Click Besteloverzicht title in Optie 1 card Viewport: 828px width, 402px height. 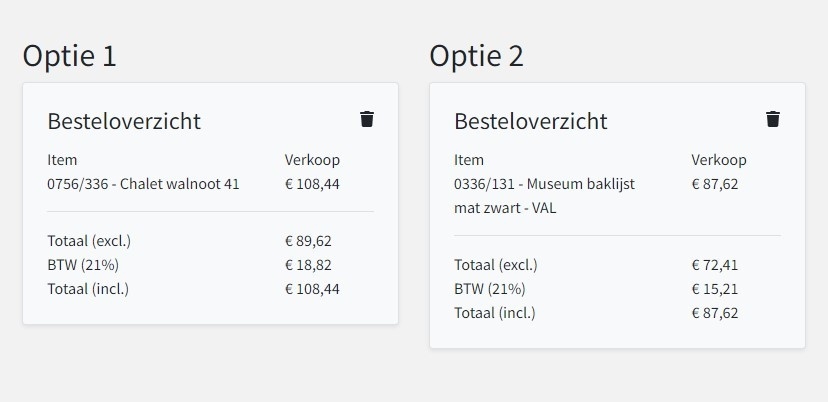[x=124, y=121]
